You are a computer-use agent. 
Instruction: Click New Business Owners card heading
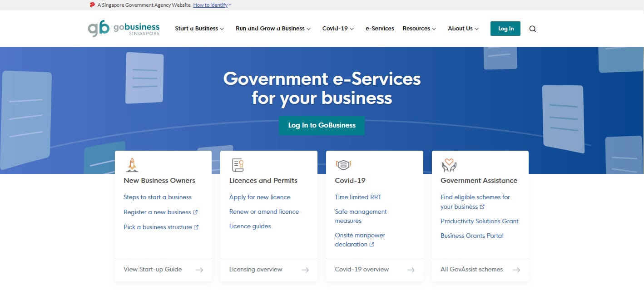point(159,181)
